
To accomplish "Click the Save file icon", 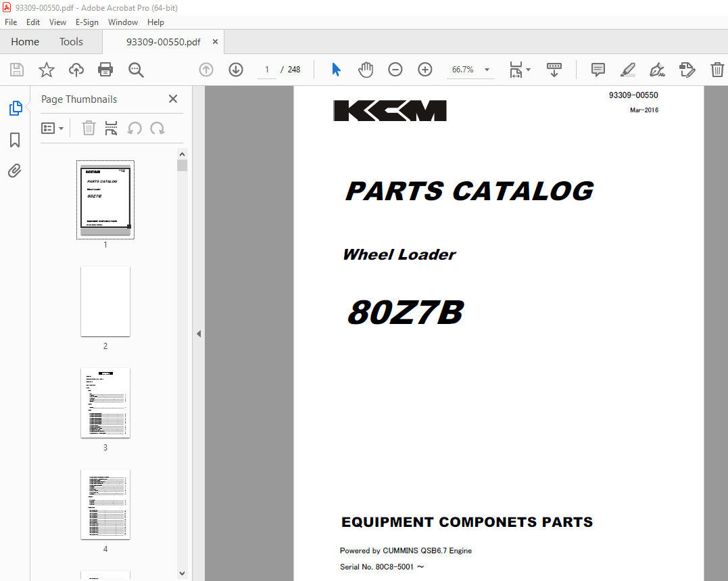I will coord(17,70).
